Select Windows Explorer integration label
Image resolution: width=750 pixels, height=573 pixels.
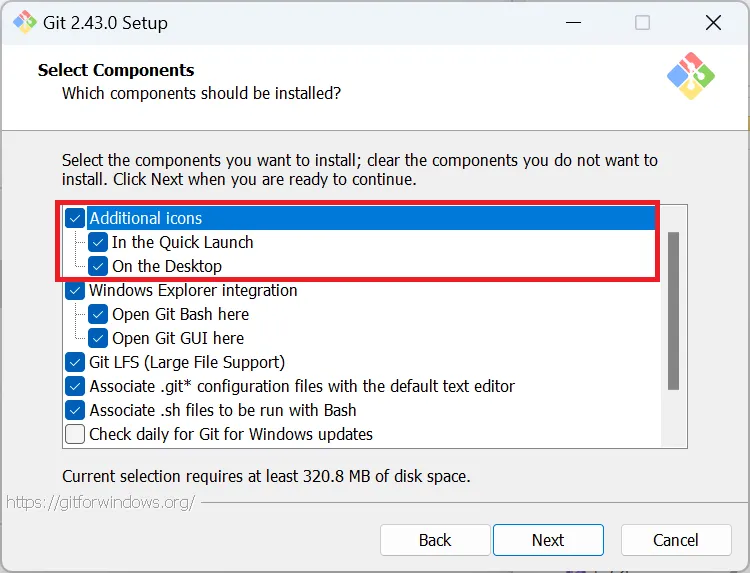[193, 290]
